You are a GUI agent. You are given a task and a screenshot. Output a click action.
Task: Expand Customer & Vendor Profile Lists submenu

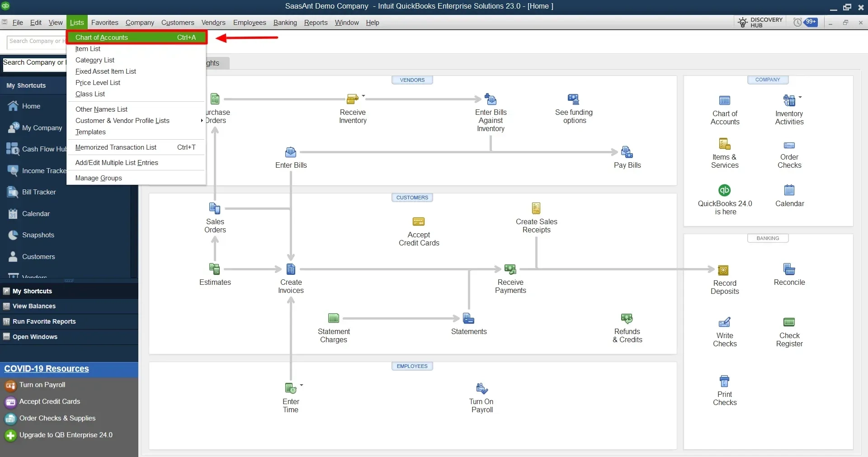[136, 121]
